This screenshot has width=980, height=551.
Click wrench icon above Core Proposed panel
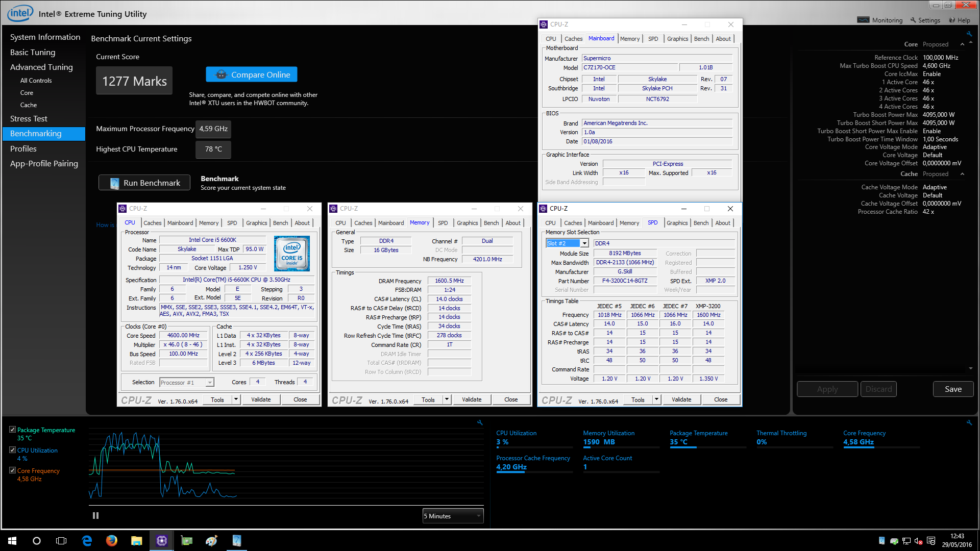969,34
